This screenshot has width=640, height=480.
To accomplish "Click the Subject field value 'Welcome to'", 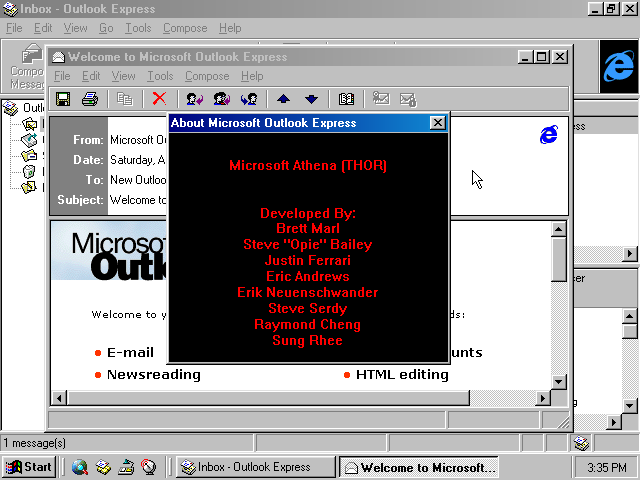I will coord(138,200).
